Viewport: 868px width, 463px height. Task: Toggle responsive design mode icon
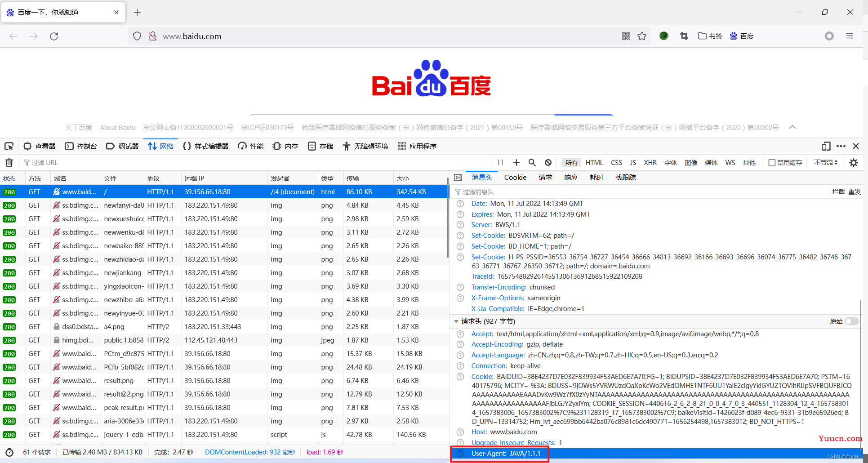pos(826,146)
